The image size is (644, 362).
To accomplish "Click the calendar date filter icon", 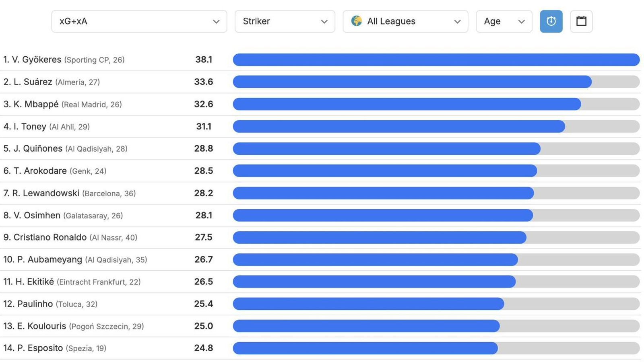I will pos(581,21).
